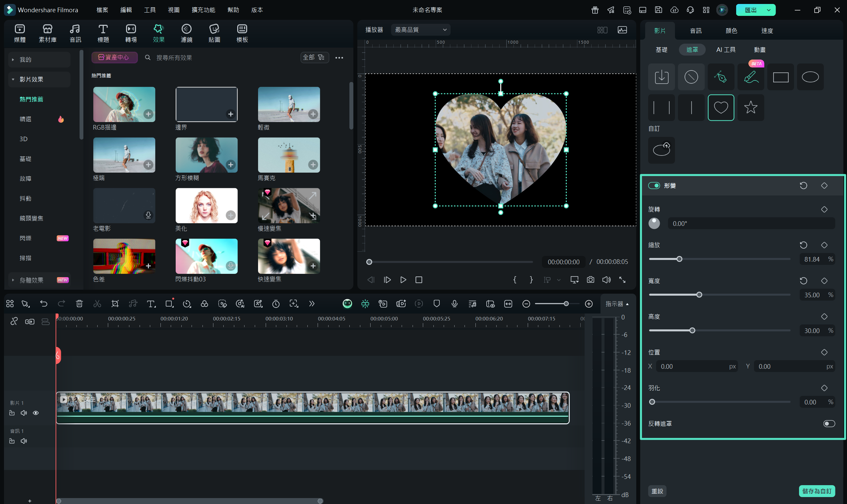The image size is (847, 504).
Task: Open the 工具 menu
Action: click(x=150, y=10)
